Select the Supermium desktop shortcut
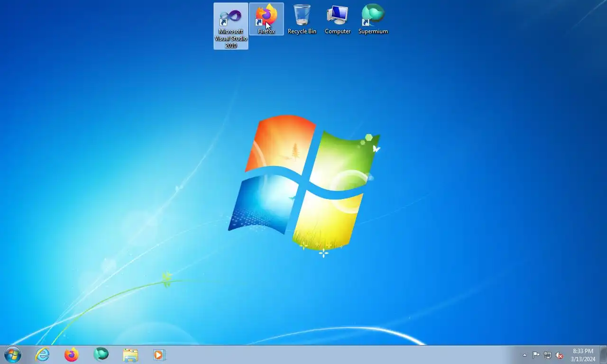This screenshot has width=607, height=364. [373, 19]
